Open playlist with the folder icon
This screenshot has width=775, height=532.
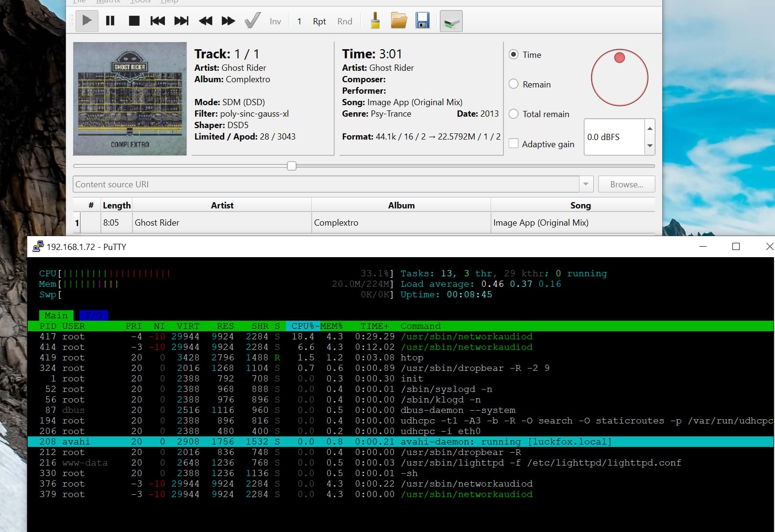coord(399,21)
